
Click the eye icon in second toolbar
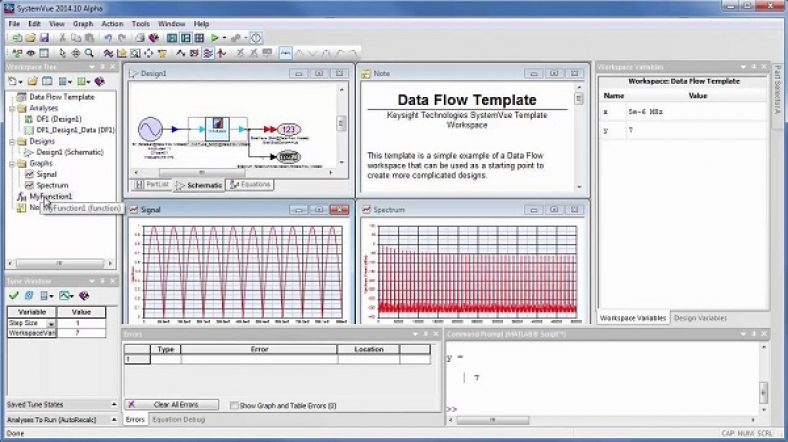click(x=31, y=53)
